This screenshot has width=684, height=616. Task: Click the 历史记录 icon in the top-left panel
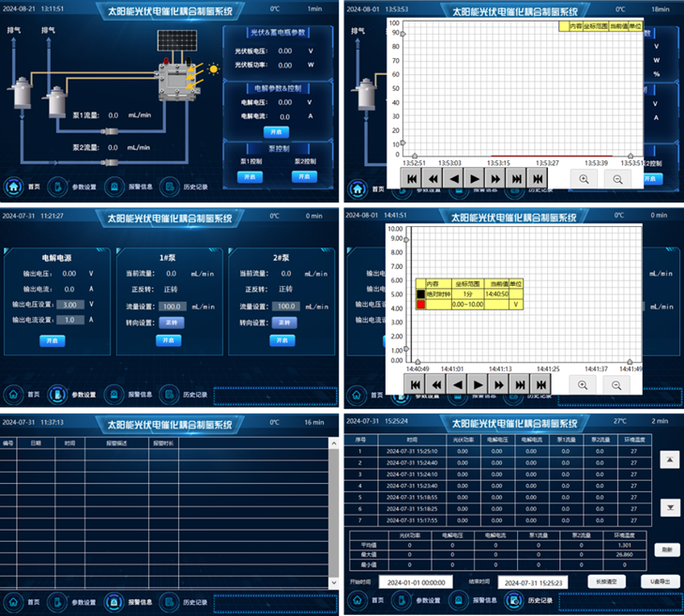pyautogui.click(x=169, y=186)
